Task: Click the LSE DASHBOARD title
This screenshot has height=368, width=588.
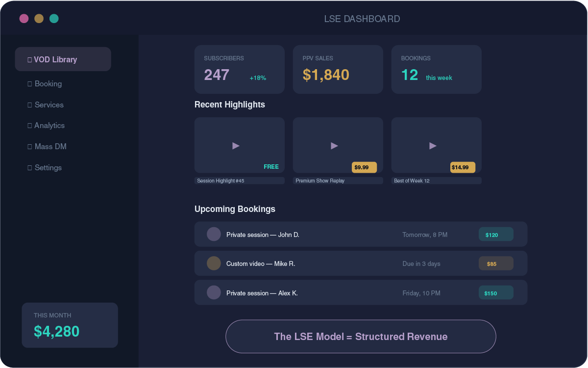Action: (x=362, y=19)
